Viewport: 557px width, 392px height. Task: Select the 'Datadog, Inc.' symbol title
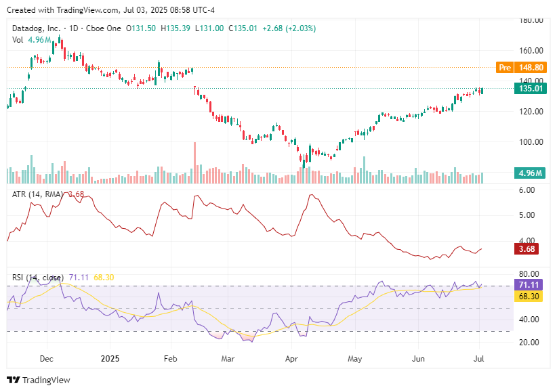[x=36, y=28]
